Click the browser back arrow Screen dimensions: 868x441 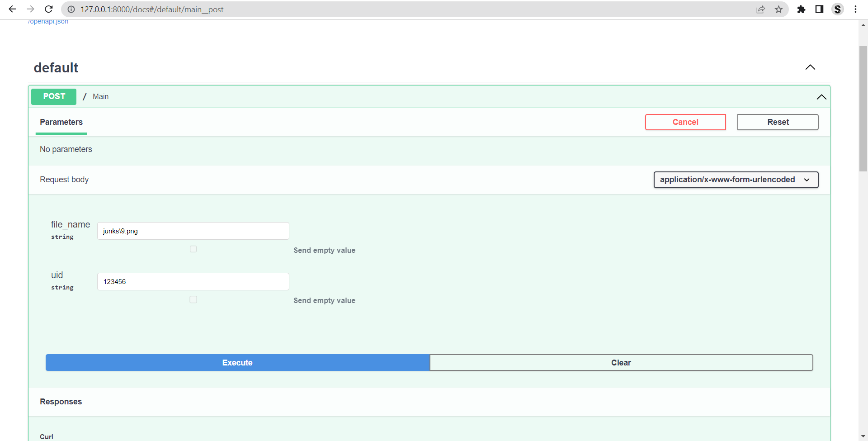pyautogui.click(x=12, y=9)
